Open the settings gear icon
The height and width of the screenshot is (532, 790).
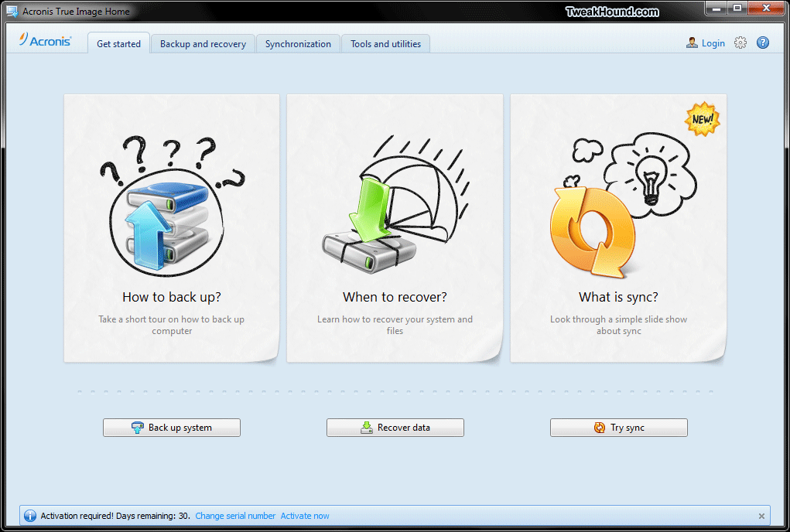click(x=740, y=43)
